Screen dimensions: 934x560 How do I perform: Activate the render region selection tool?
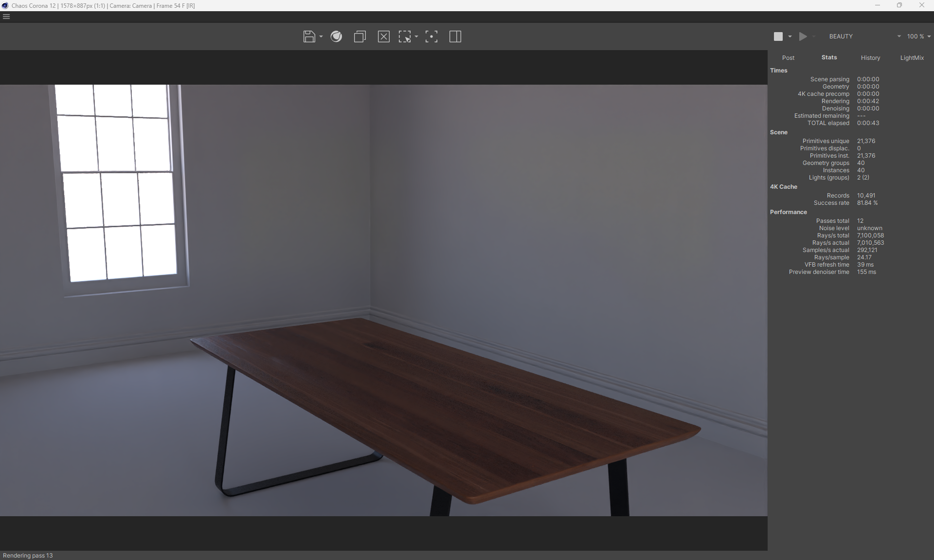point(405,36)
